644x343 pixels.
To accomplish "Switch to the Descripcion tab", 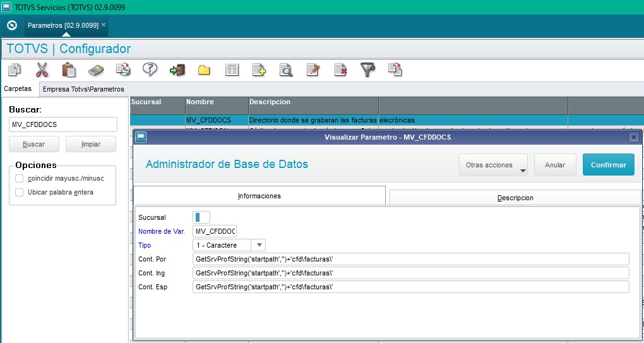I will tap(515, 198).
